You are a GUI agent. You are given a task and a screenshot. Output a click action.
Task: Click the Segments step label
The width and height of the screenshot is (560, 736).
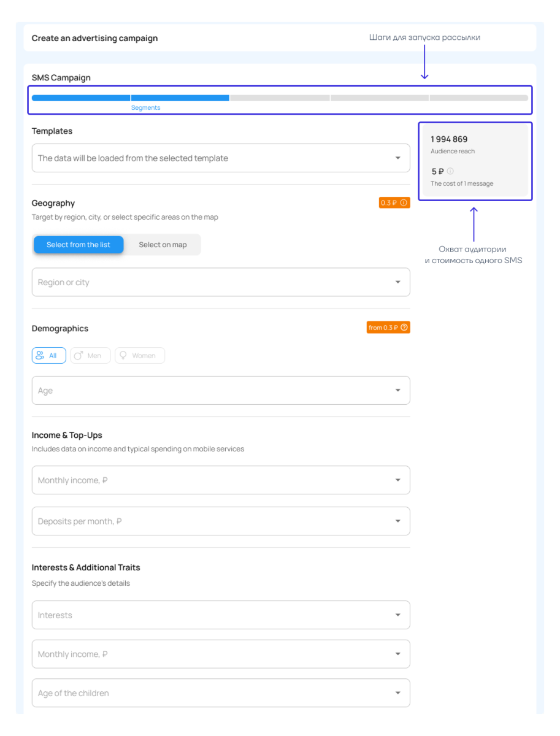pos(145,108)
